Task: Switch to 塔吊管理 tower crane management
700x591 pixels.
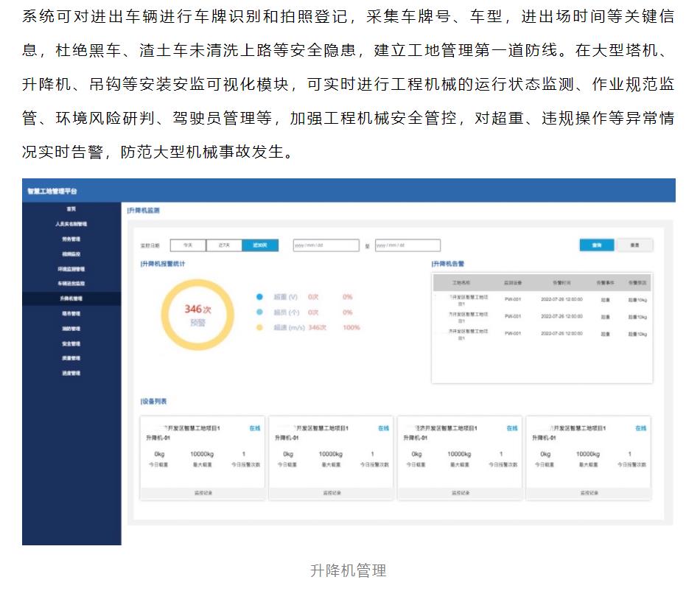Action: tap(70, 315)
